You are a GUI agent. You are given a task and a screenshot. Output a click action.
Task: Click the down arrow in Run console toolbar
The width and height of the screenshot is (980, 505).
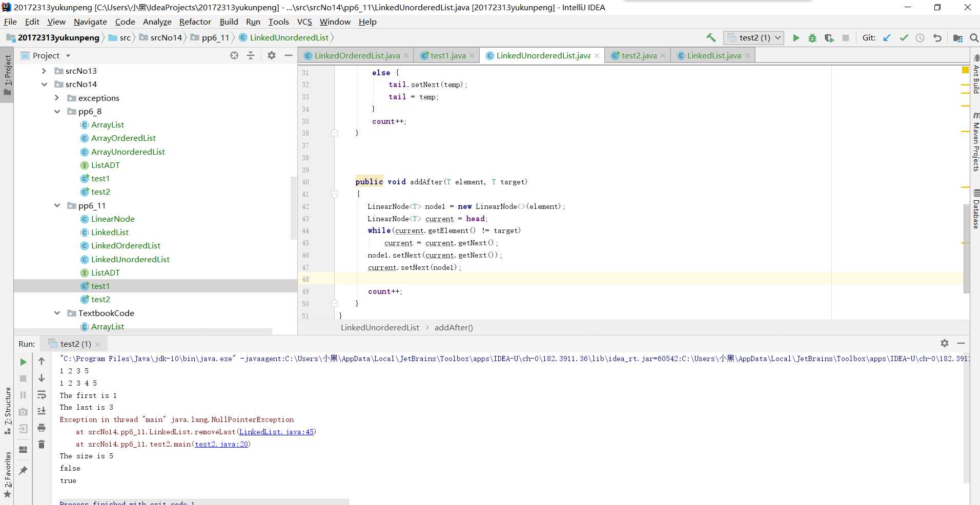42,378
